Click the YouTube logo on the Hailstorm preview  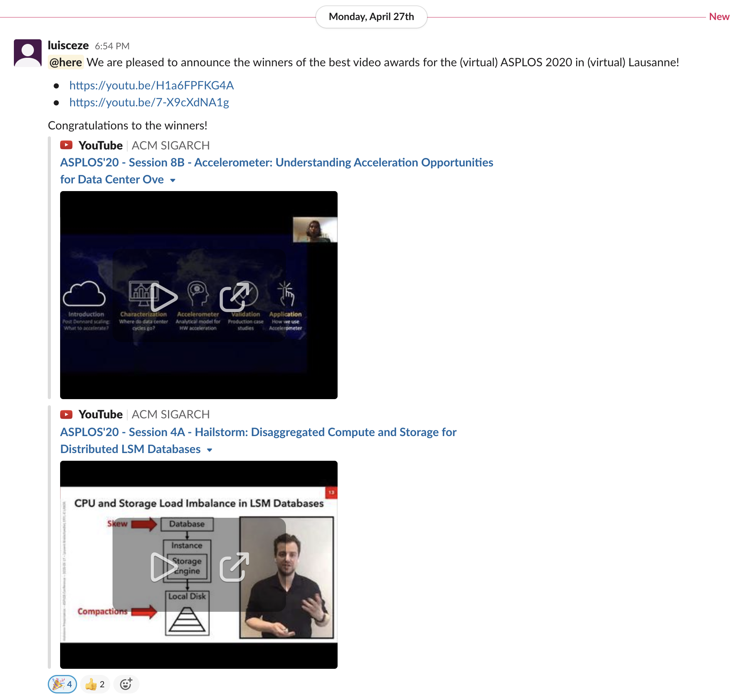(x=66, y=414)
